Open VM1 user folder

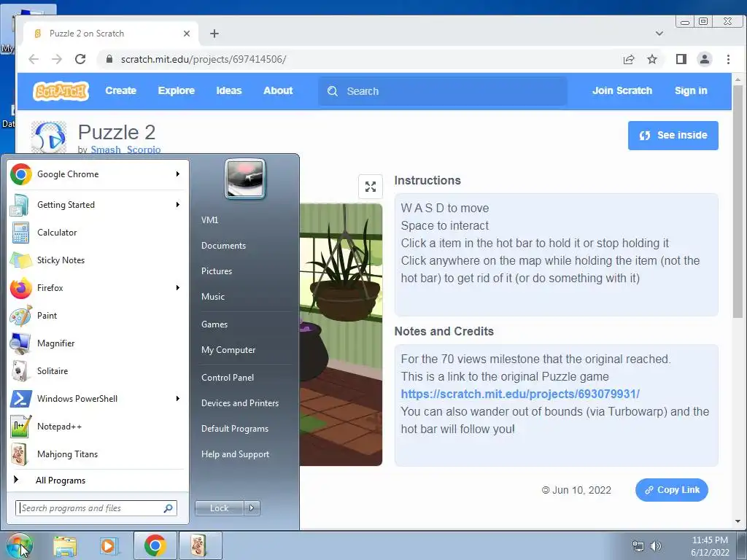[209, 220]
